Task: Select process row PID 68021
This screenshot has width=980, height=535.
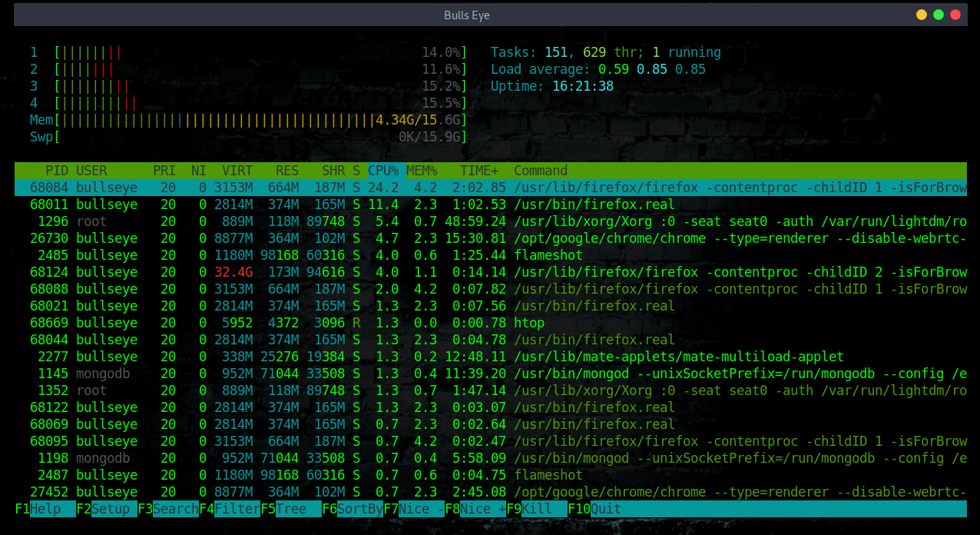Action: pos(491,306)
